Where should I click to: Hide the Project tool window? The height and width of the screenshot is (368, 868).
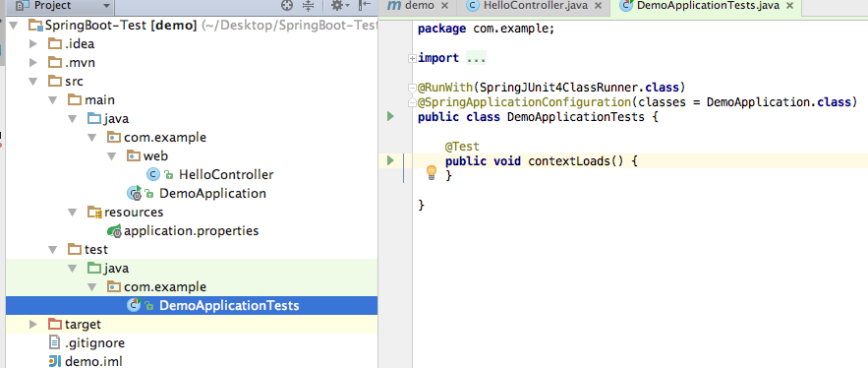coord(365,6)
